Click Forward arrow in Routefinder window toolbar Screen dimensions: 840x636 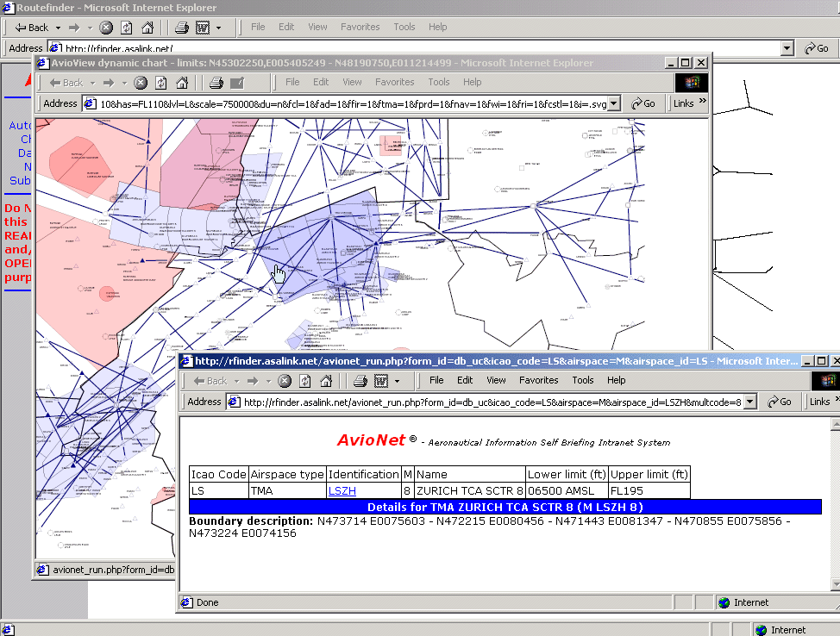[x=74, y=28]
